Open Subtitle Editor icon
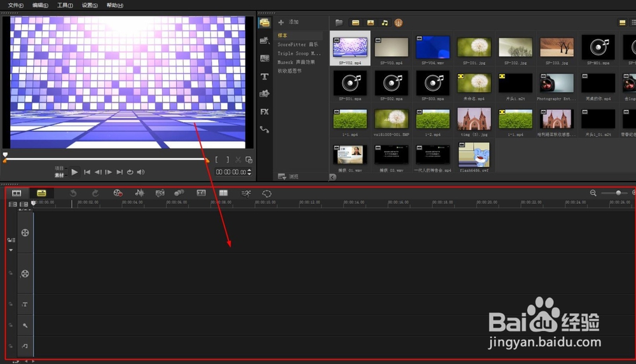Image resolution: width=636 pixels, height=364 pixels. point(201,193)
